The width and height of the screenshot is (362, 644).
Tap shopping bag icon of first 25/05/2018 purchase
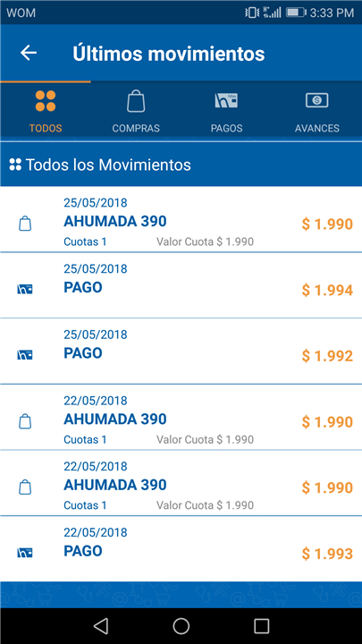pyautogui.click(x=25, y=224)
